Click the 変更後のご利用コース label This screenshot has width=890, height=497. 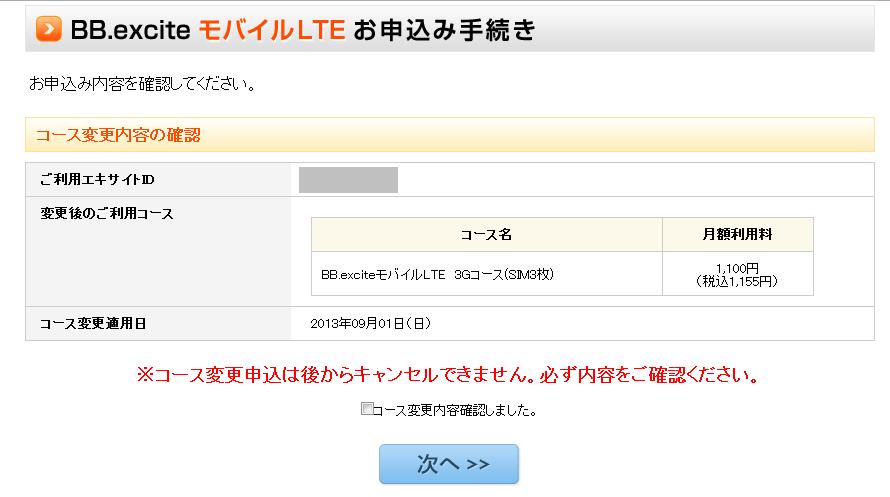click(107, 214)
